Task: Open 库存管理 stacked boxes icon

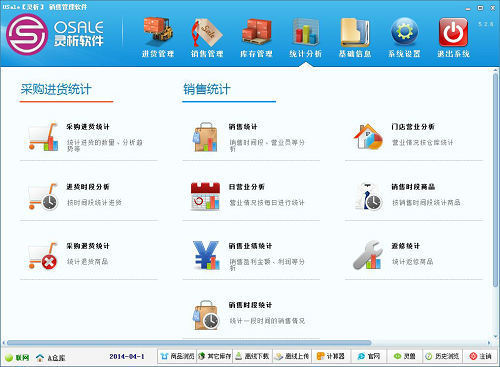Action: [256, 38]
